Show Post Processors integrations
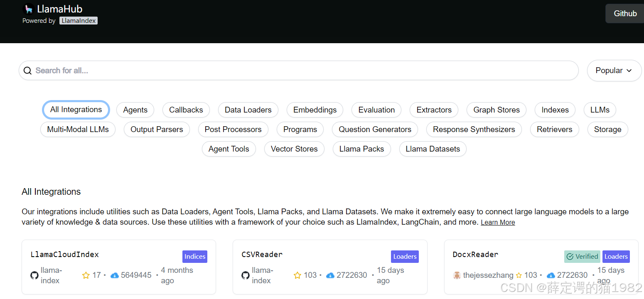The width and height of the screenshot is (644, 299). (233, 130)
